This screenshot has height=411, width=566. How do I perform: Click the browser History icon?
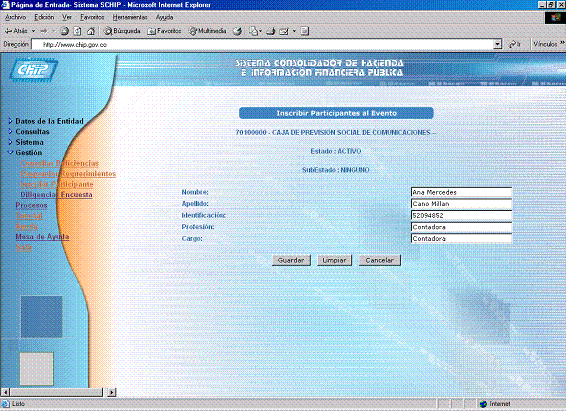pyautogui.click(x=237, y=31)
